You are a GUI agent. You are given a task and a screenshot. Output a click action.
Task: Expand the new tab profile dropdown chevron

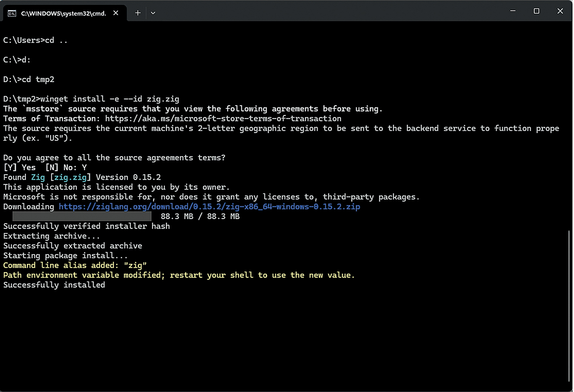[x=153, y=13]
